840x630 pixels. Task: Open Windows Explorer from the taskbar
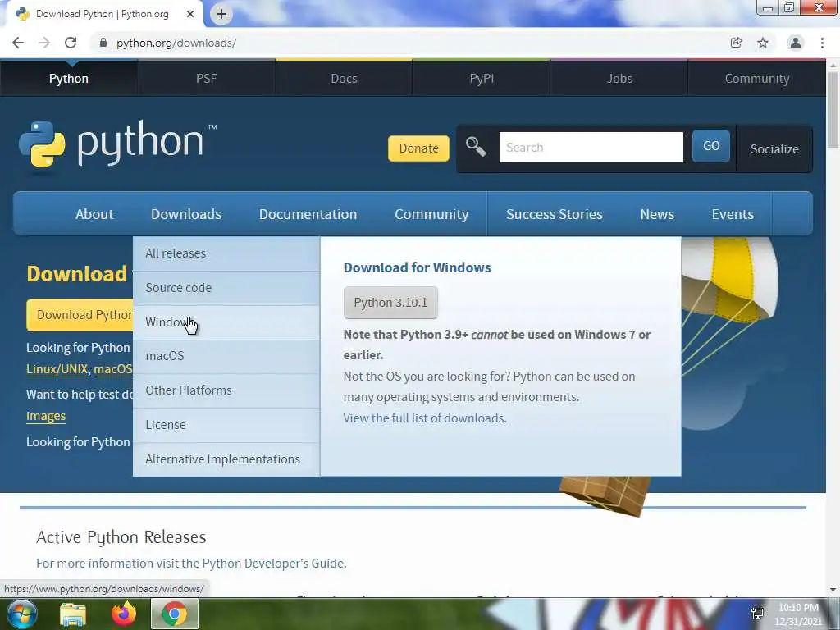pos(73,614)
